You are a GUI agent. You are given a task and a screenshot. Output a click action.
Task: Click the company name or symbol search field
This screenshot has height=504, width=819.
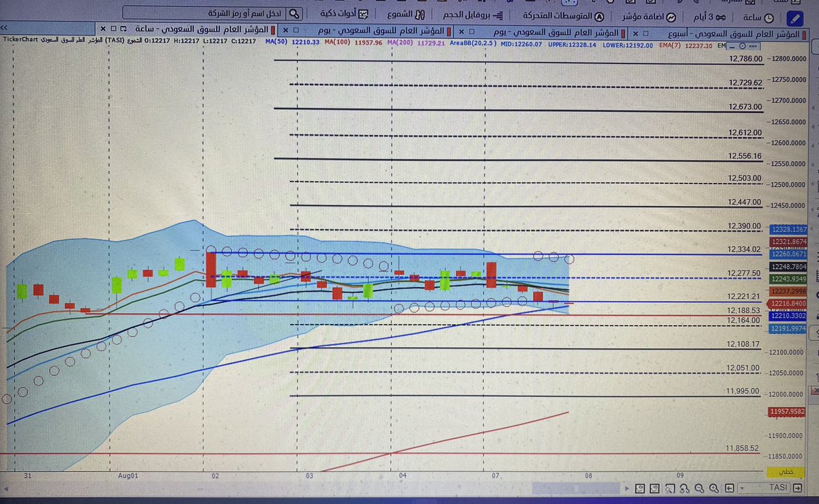204,12
